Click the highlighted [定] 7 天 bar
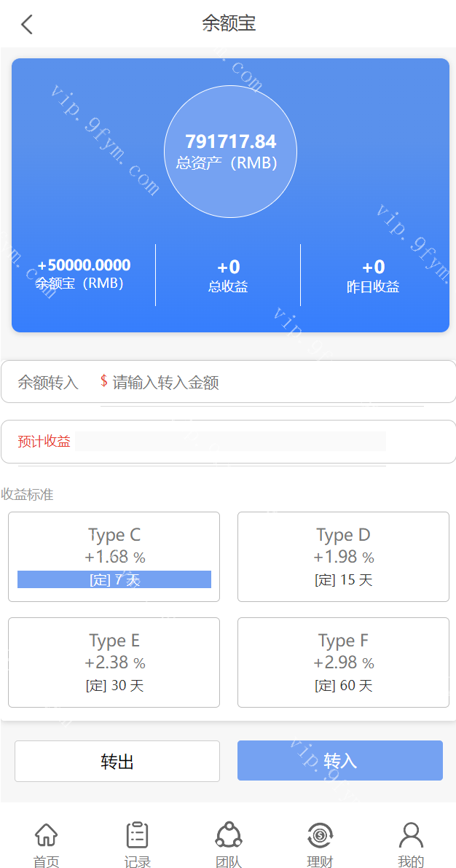456x868 pixels. click(x=114, y=579)
